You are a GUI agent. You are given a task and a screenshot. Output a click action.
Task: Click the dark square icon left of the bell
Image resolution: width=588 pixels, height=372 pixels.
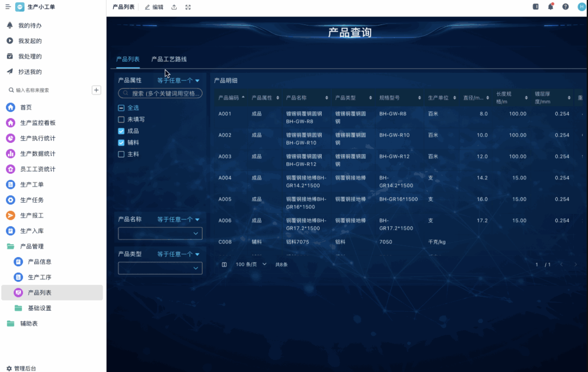click(x=536, y=6)
